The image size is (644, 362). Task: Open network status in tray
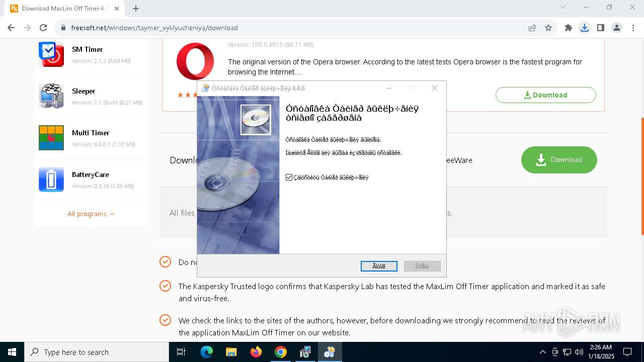coord(567,352)
